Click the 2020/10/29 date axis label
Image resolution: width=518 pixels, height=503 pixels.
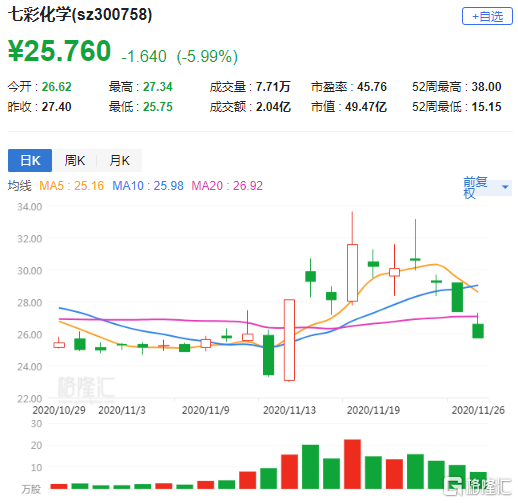coord(59,410)
